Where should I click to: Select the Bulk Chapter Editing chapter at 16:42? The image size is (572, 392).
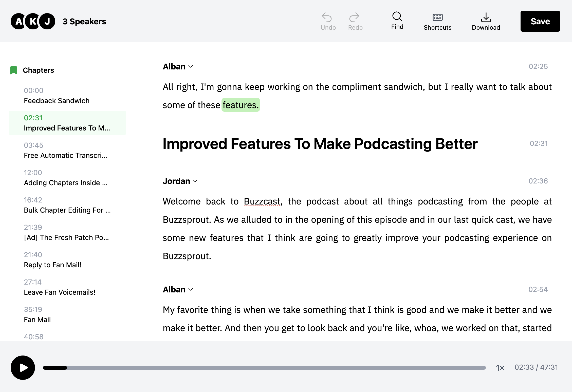click(67, 205)
